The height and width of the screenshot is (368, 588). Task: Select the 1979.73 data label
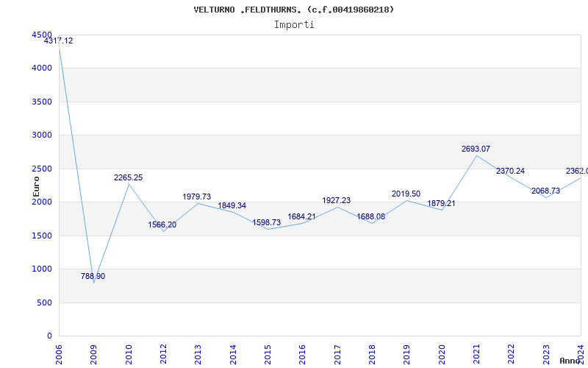(197, 197)
